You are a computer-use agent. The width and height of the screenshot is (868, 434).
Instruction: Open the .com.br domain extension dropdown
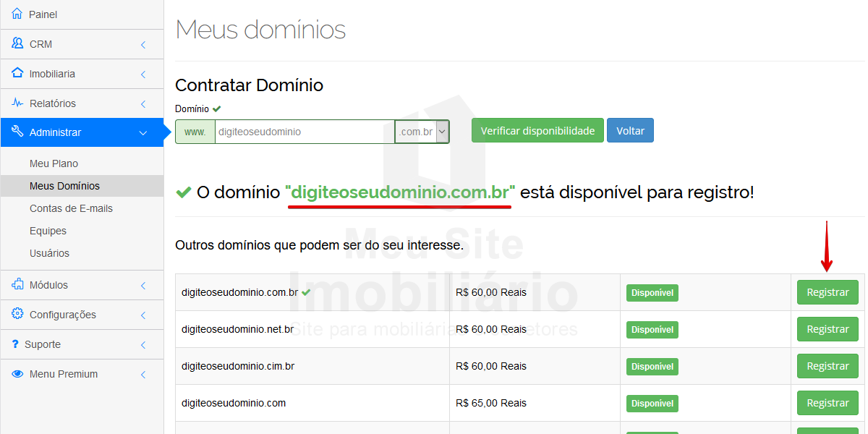pos(422,132)
